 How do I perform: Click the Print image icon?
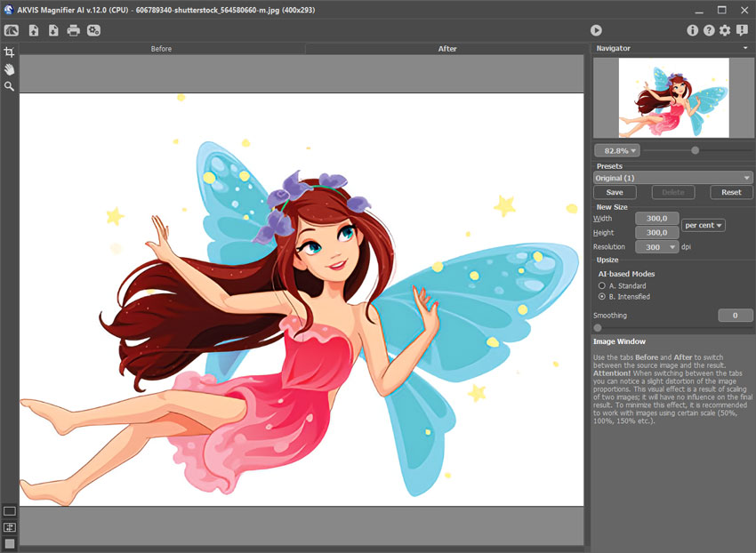pyautogui.click(x=73, y=30)
